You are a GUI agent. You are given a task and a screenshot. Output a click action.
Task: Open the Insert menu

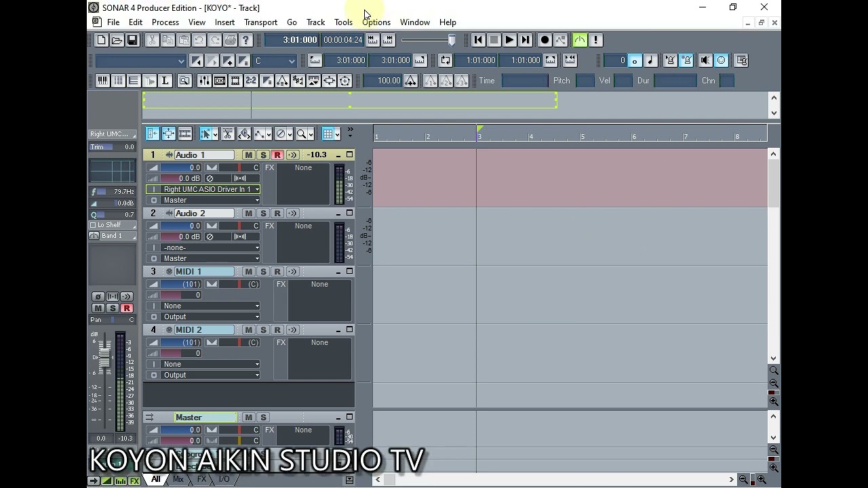pyautogui.click(x=224, y=22)
